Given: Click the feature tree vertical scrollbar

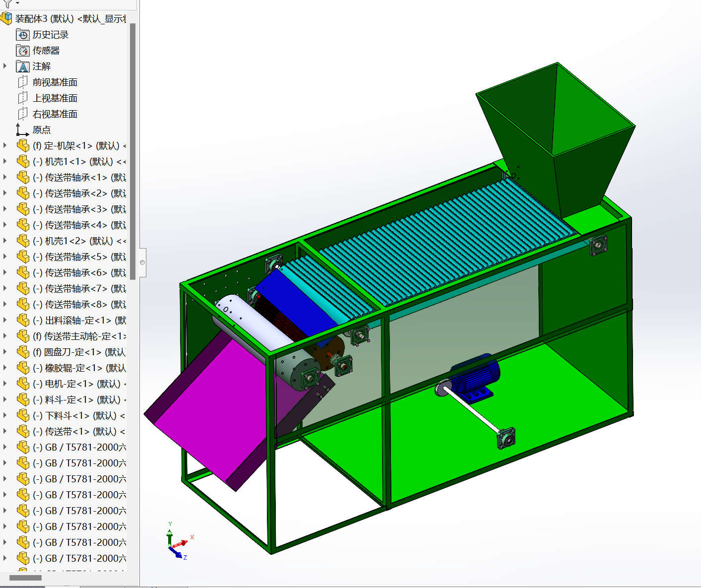Looking at the screenshot, I should pos(132,149).
